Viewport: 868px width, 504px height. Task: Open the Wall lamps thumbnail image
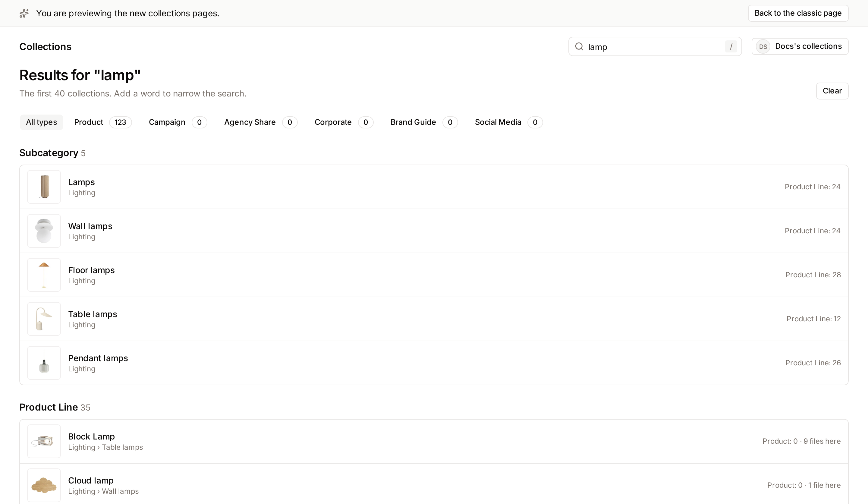[44, 231]
